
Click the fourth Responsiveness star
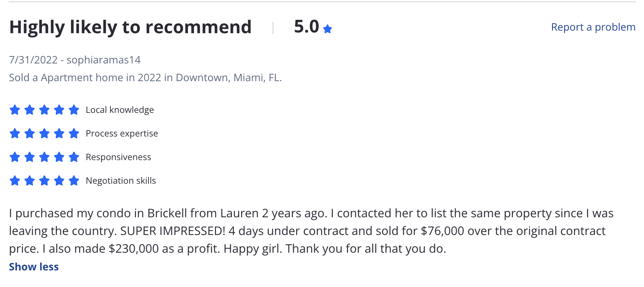tap(59, 157)
